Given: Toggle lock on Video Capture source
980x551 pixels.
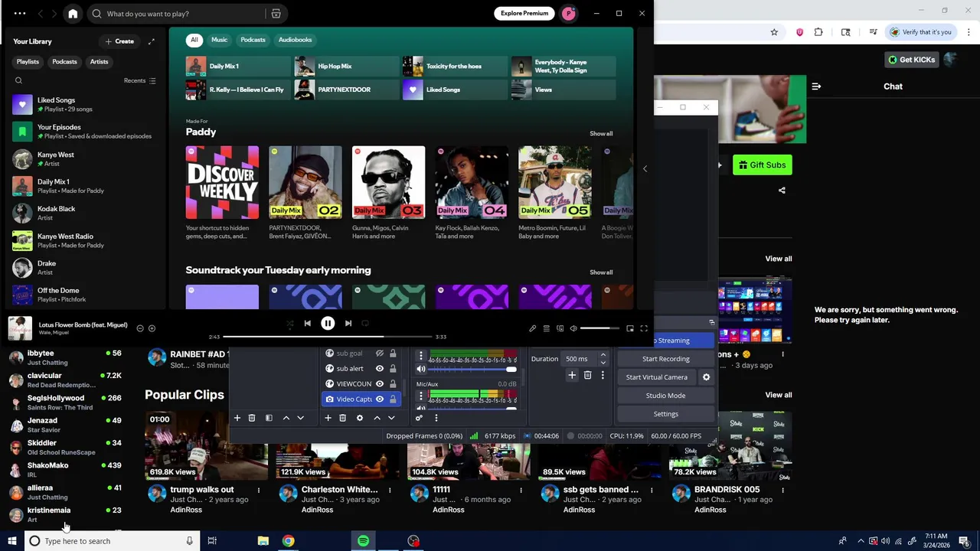Looking at the screenshot, I should [393, 399].
